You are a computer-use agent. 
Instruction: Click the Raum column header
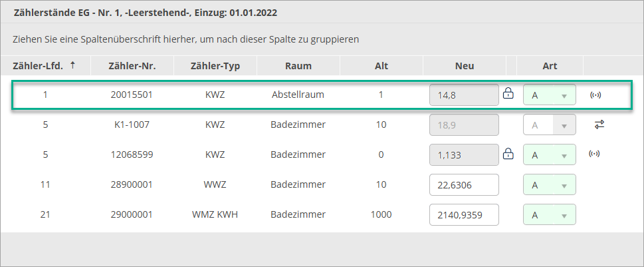point(298,66)
